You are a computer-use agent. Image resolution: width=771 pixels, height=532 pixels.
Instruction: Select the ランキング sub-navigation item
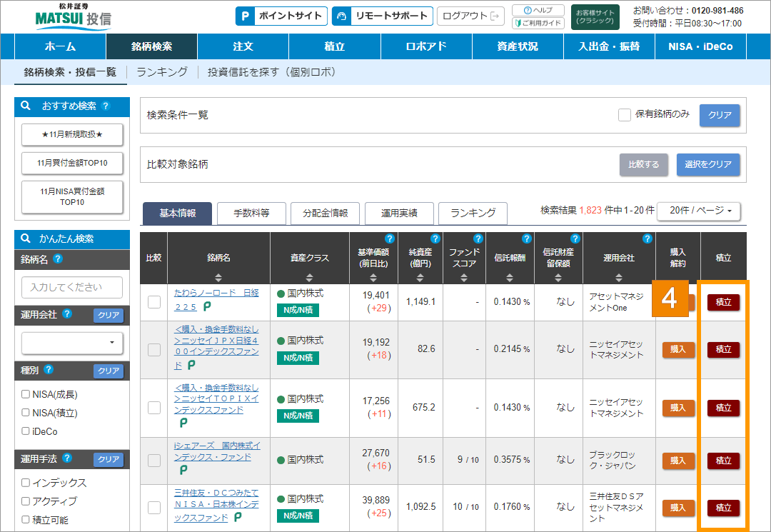tap(162, 72)
